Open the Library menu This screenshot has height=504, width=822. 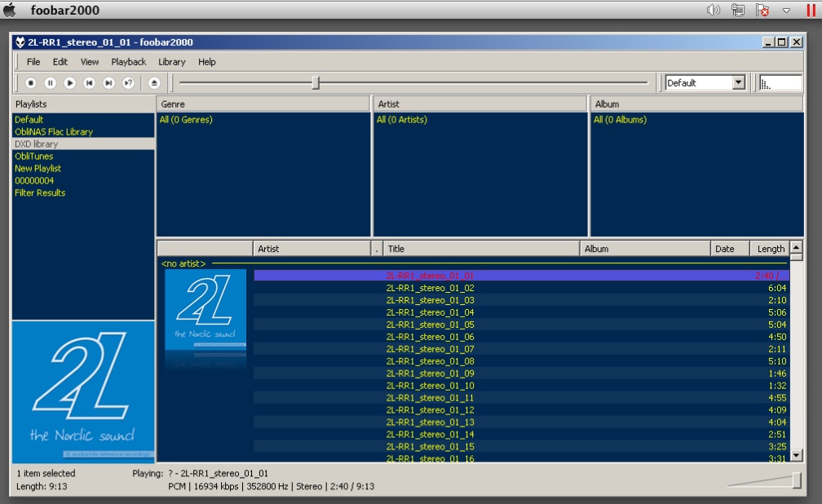pos(172,62)
